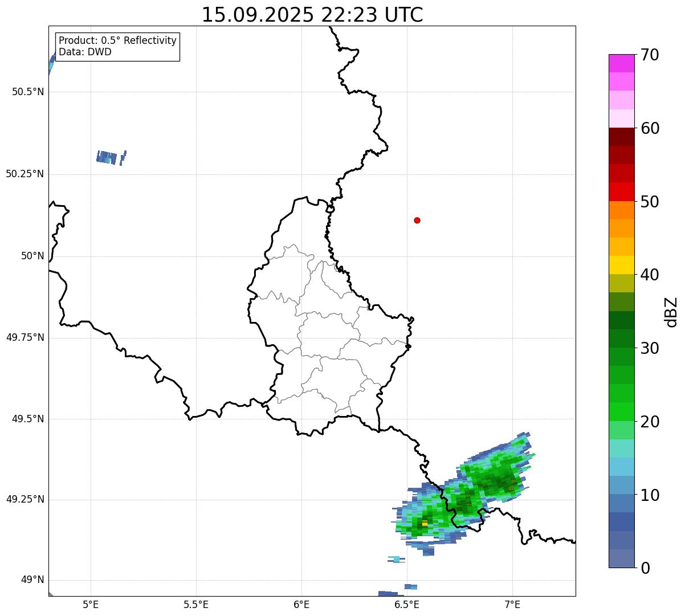The image size is (685, 616).
Task: Click the olive colorbar swatch below 40
Action: pos(622,283)
